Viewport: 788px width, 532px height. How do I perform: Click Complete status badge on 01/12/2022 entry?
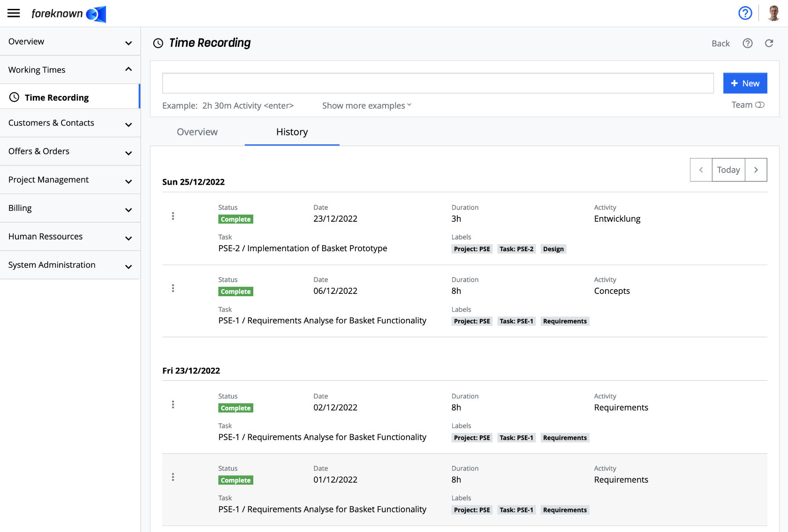click(x=235, y=480)
